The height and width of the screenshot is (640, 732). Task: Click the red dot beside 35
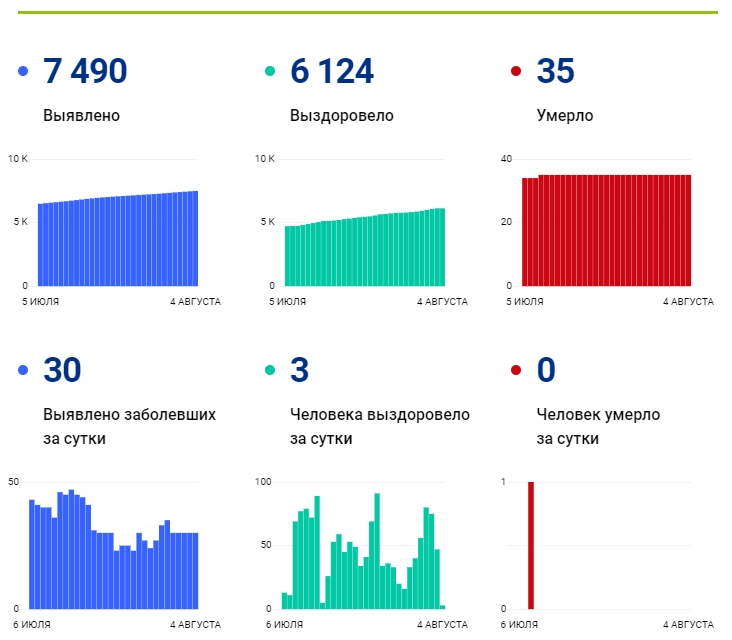click(x=516, y=71)
